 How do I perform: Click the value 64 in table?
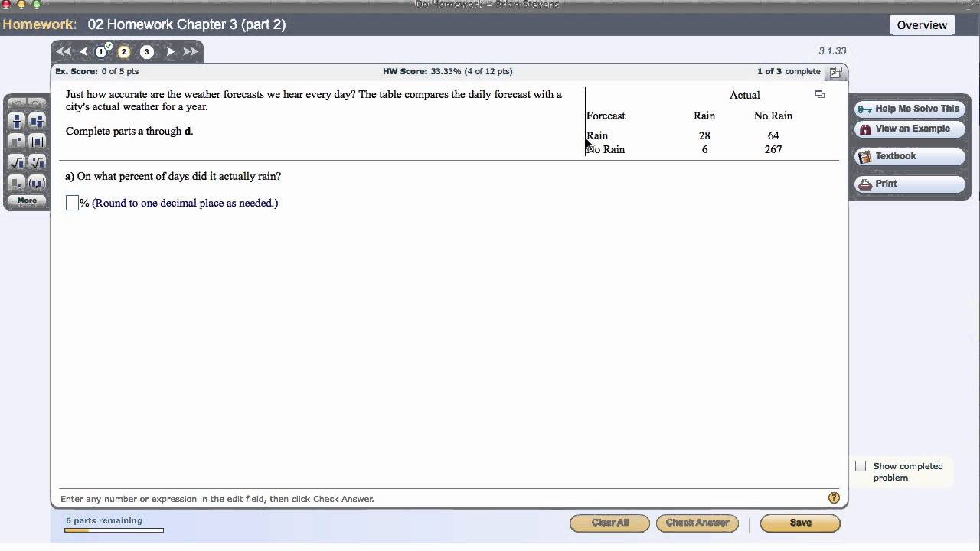pos(773,135)
